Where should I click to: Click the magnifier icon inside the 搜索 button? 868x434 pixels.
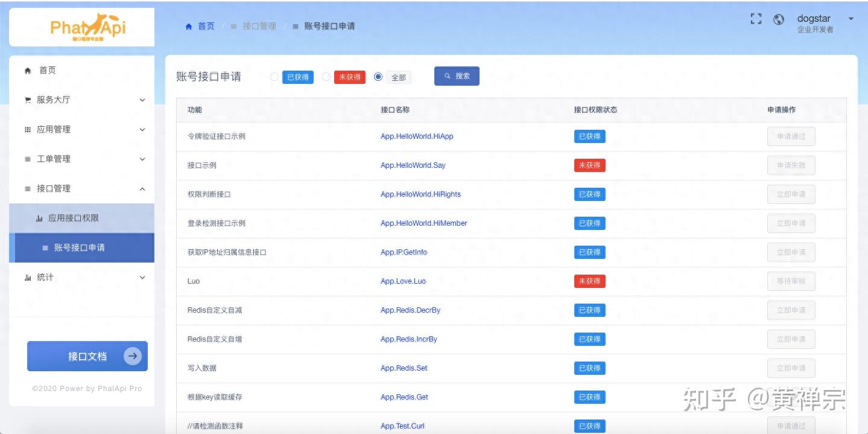446,75
